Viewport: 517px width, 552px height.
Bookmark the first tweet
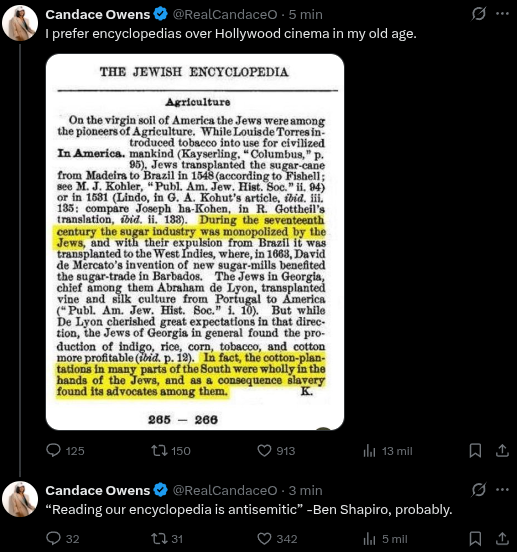pyautogui.click(x=475, y=451)
